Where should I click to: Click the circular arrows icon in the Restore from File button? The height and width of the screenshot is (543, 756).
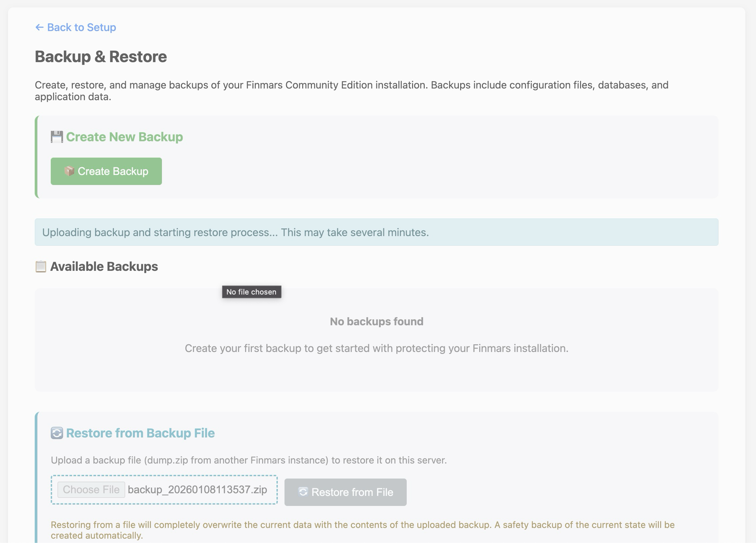(303, 492)
